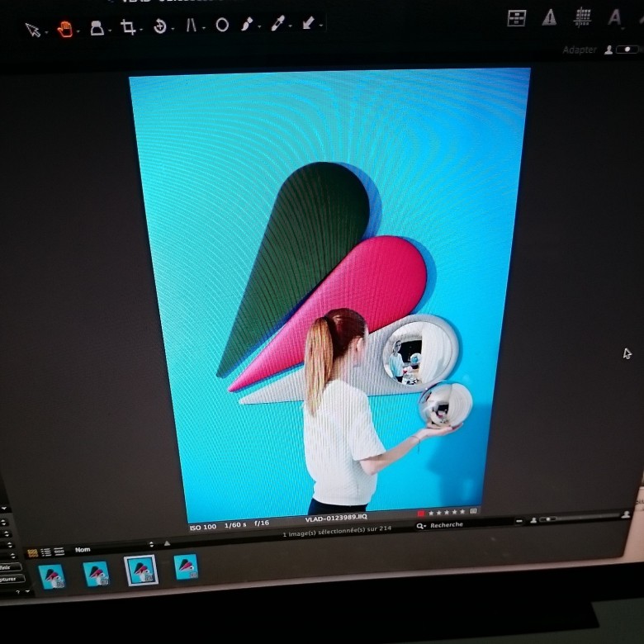Toggle the Adapter proof switch
Screen dimensions: 644x644
click(x=627, y=50)
